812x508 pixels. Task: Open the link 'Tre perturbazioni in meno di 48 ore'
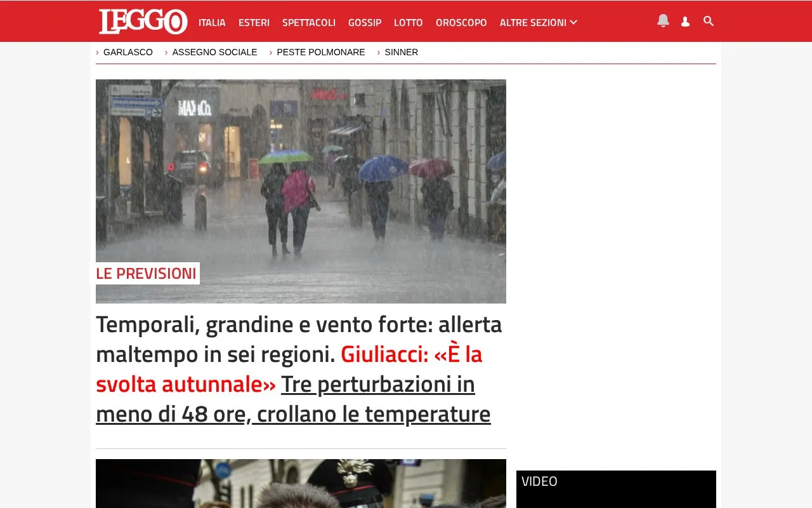tap(293, 399)
